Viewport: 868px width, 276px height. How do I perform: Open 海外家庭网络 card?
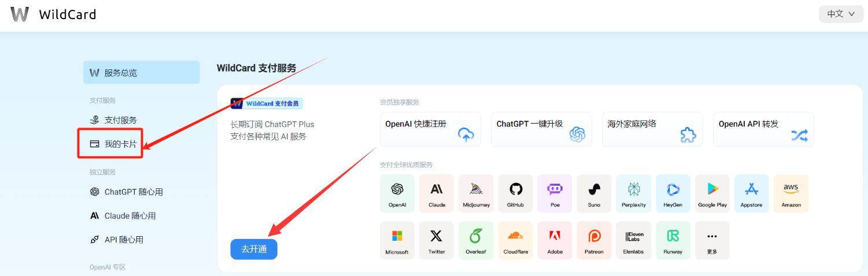click(x=652, y=129)
